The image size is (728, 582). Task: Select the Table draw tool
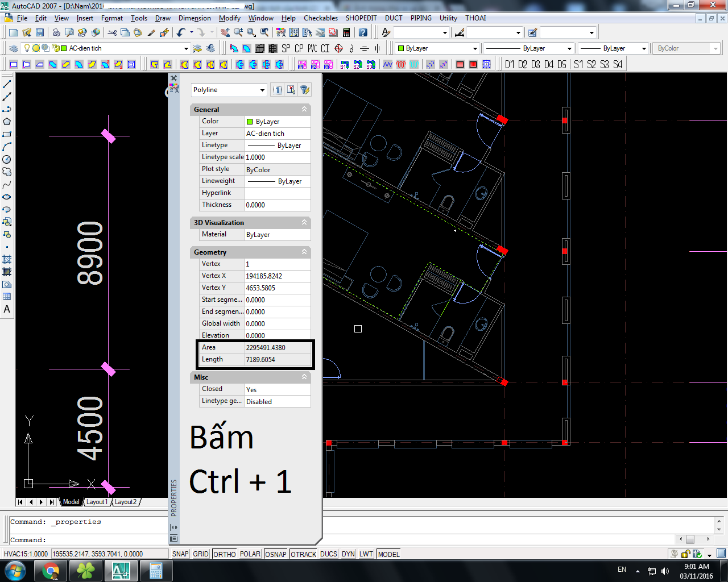point(7,297)
